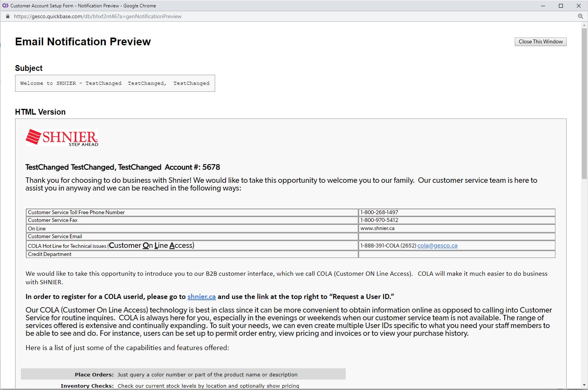Click the www.shnier.ca table cell
This screenshot has width=588, height=390.
coord(457,229)
